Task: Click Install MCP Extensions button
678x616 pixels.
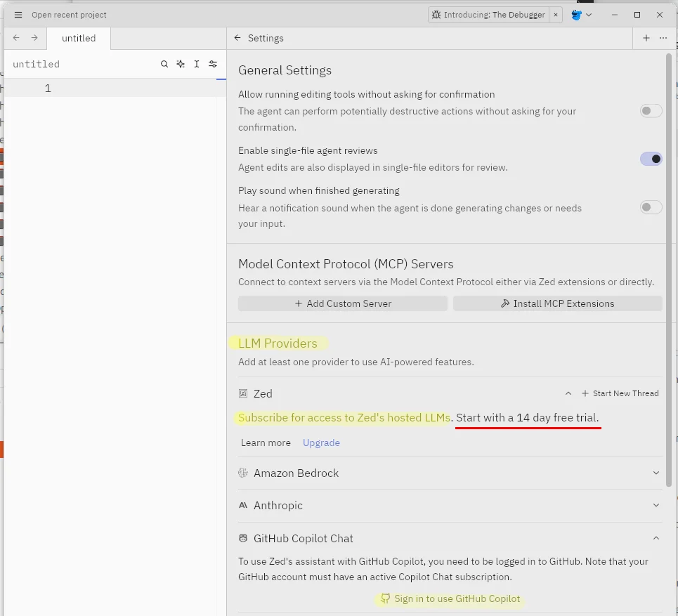Action: click(x=557, y=303)
